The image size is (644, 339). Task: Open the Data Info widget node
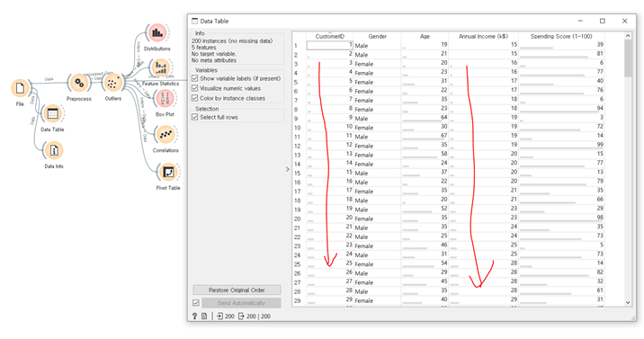[54, 151]
